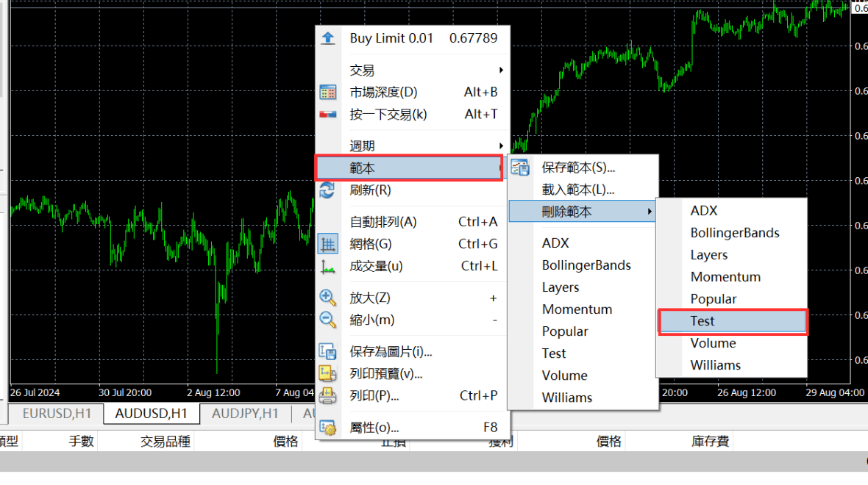Screen dimensions: 868x485
Task: Click the Buy Limit up-arrow icon
Action: point(328,37)
